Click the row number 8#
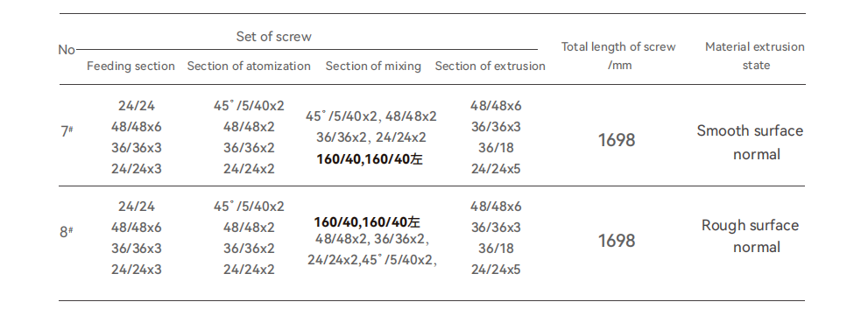The image size is (868, 316). (67, 232)
